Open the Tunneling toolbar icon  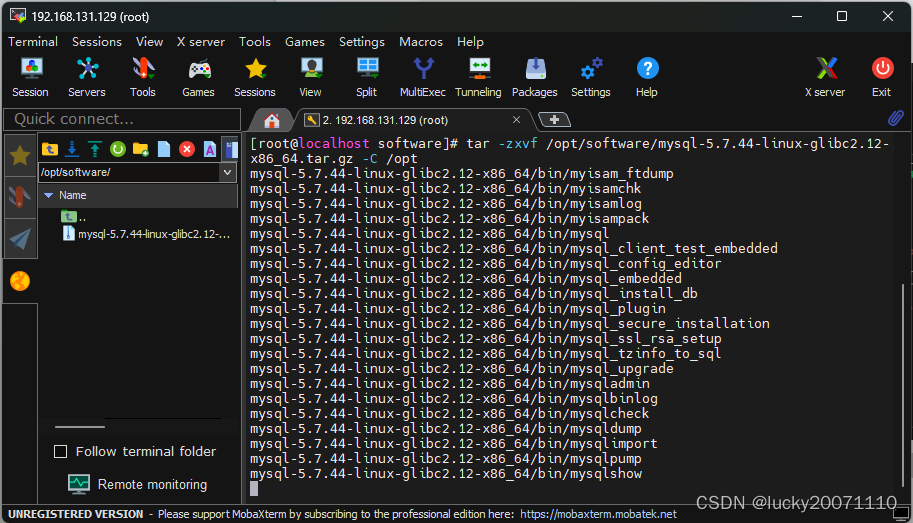(479, 77)
